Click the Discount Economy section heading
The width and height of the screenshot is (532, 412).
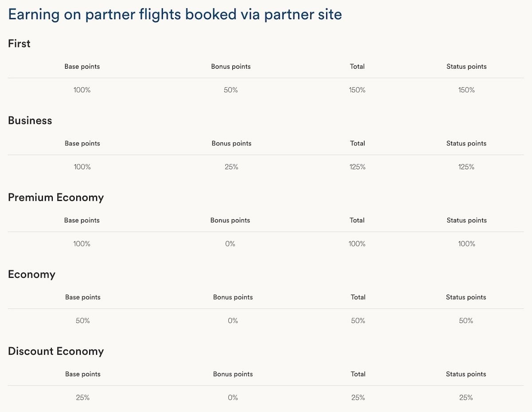click(56, 351)
